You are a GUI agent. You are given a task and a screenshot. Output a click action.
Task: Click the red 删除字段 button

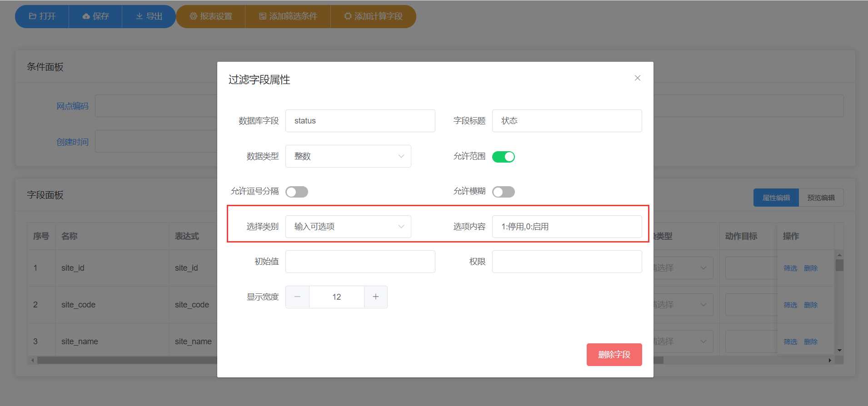(614, 355)
